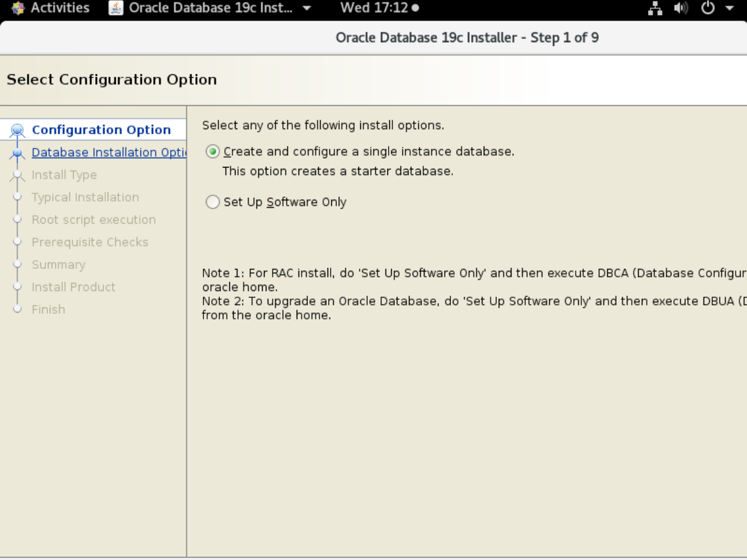Click the Finish step node
The image size is (747, 560).
tap(16, 309)
